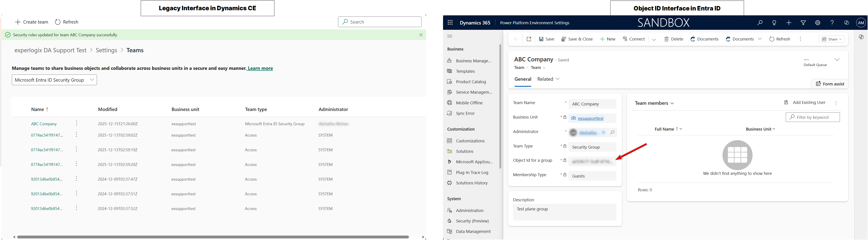Screen dimensions: 868x240
Task: Sort by Full Name column
Action: click(668, 129)
